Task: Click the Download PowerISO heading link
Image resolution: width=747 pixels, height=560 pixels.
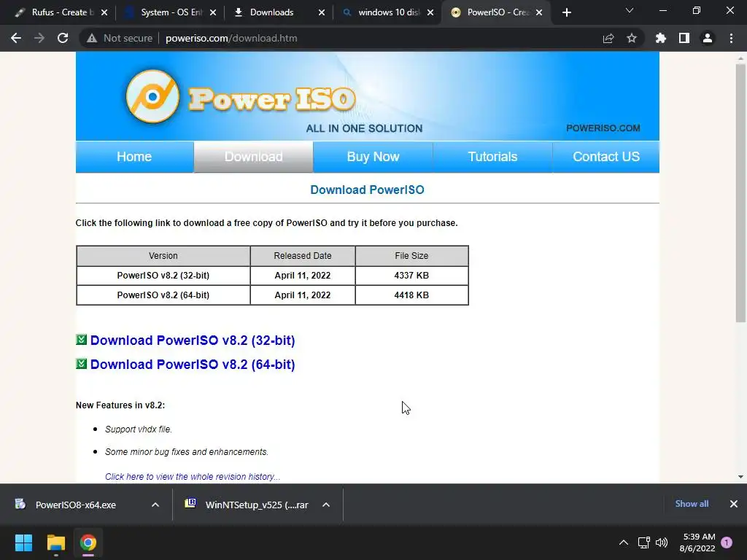Action: pyautogui.click(x=368, y=190)
